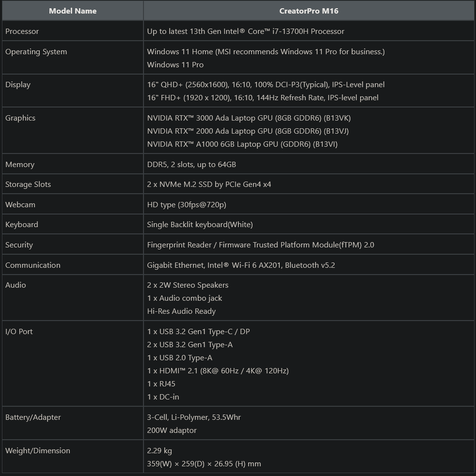Click the NVMe M.2 SSD storage text
The width and height of the screenshot is (476, 476).
pos(209,184)
